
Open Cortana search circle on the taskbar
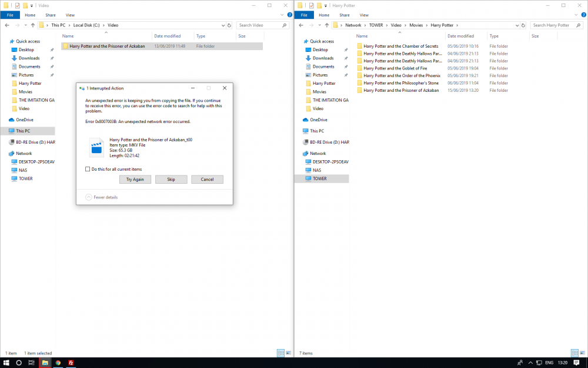[19, 363]
